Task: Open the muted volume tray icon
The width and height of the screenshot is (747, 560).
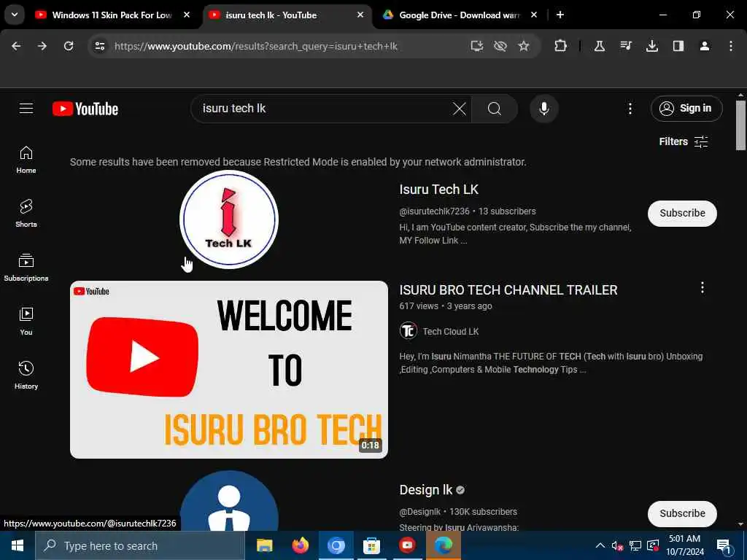Action: coord(617,545)
